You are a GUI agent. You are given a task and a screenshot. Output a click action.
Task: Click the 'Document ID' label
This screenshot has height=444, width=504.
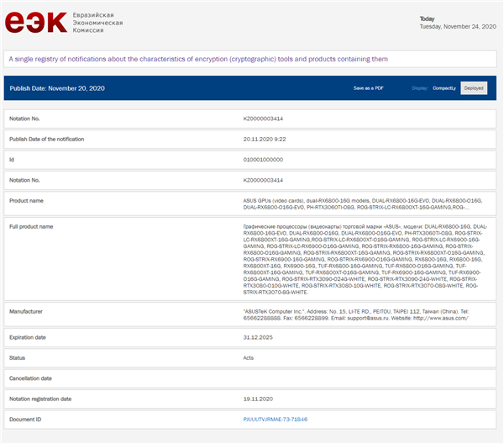(25, 420)
